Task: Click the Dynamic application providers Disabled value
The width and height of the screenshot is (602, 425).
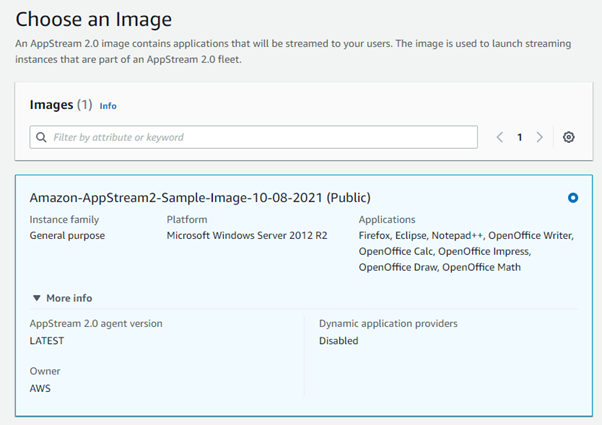Action: click(x=339, y=341)
